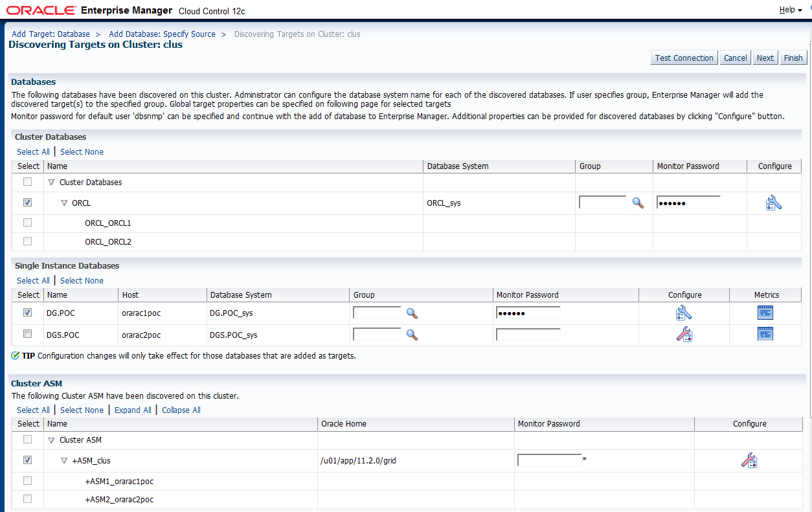Click the Add Database: Specify Source breadcrumb

tap(162, 34)
